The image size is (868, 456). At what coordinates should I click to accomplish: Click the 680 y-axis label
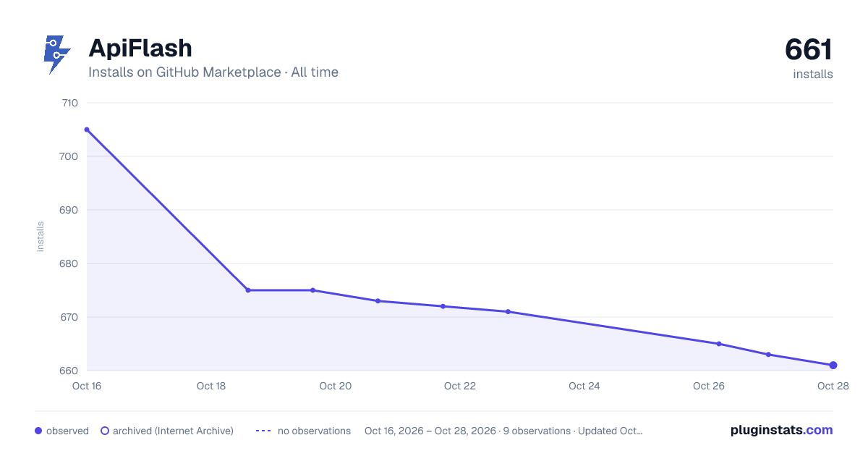pos(69,263)
